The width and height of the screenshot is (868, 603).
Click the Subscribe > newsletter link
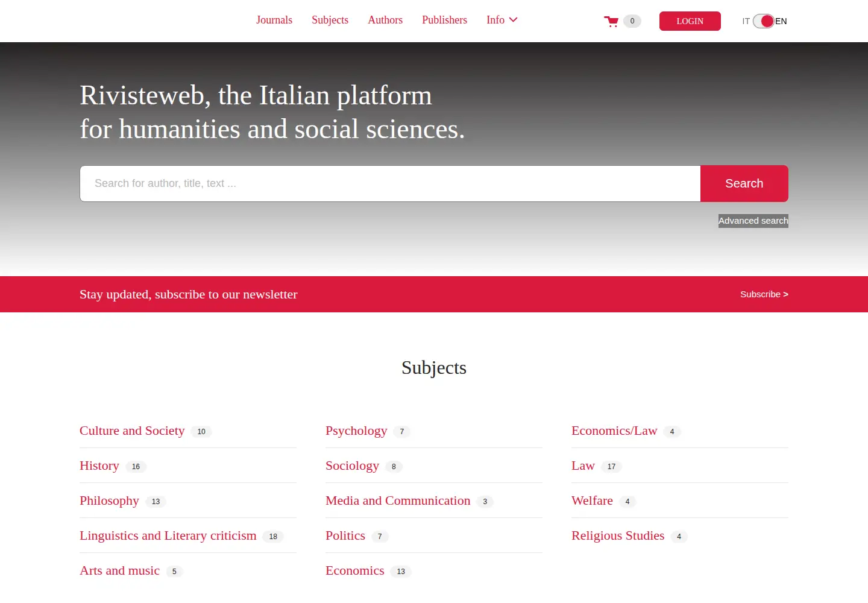click(x=764, y=294)
